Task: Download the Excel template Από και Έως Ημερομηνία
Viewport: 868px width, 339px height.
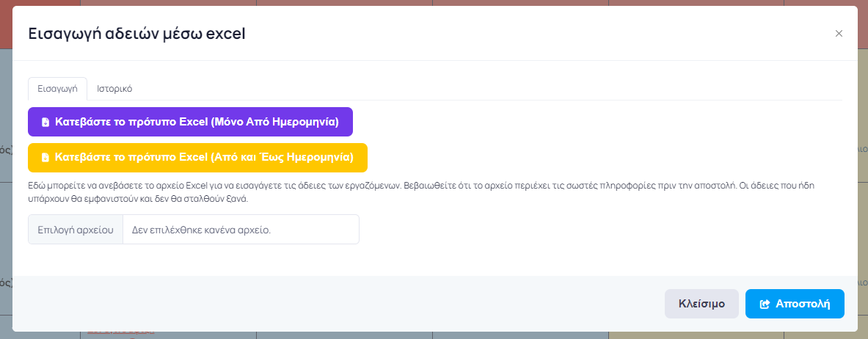Action: (x=197, y=157)
